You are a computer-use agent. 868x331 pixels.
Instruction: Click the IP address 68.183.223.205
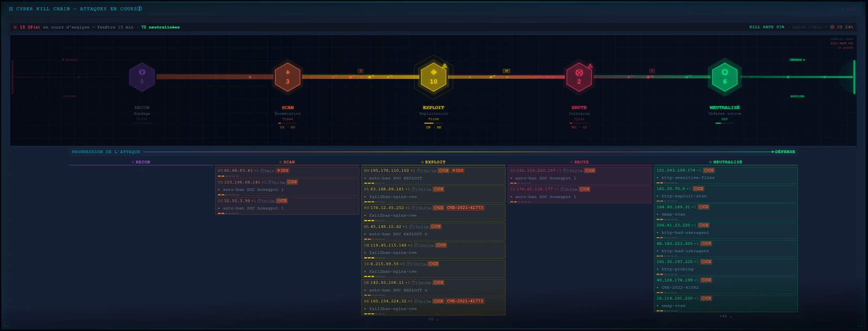pos(675,243)
